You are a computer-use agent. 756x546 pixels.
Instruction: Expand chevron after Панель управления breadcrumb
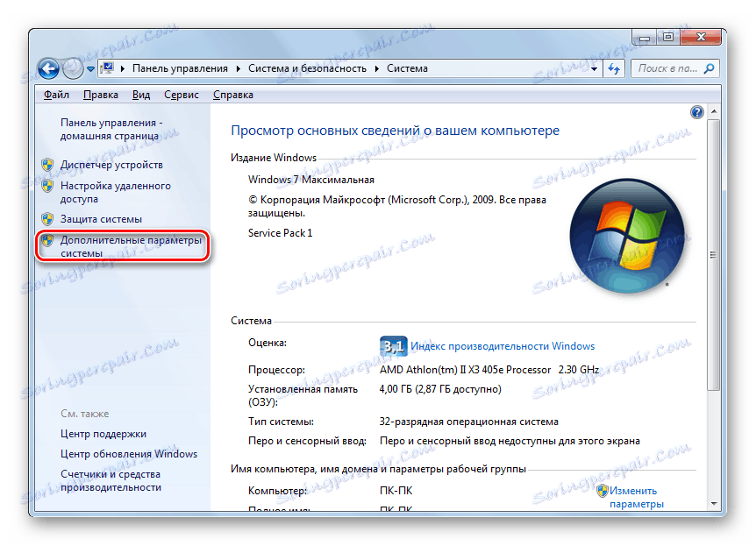239,68
